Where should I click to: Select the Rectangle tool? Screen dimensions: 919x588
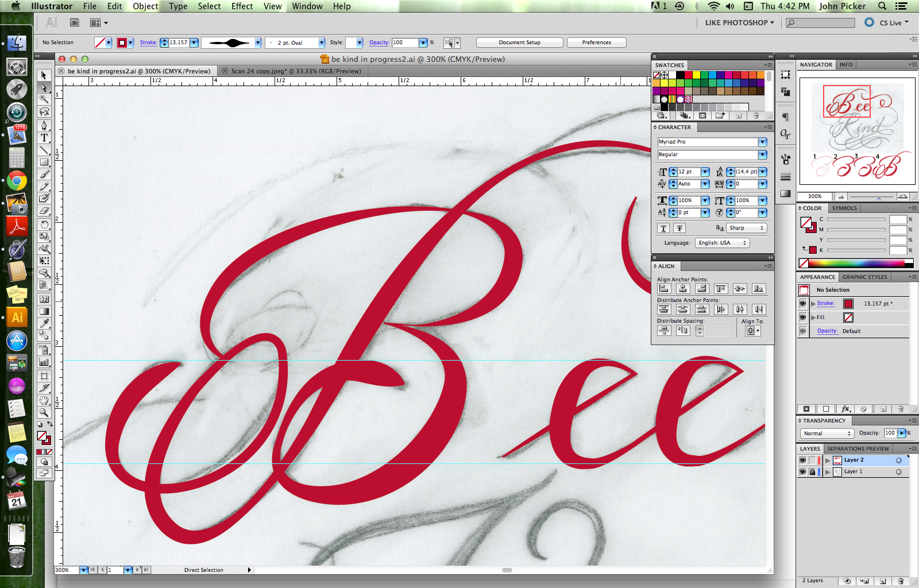pos(44,162)
